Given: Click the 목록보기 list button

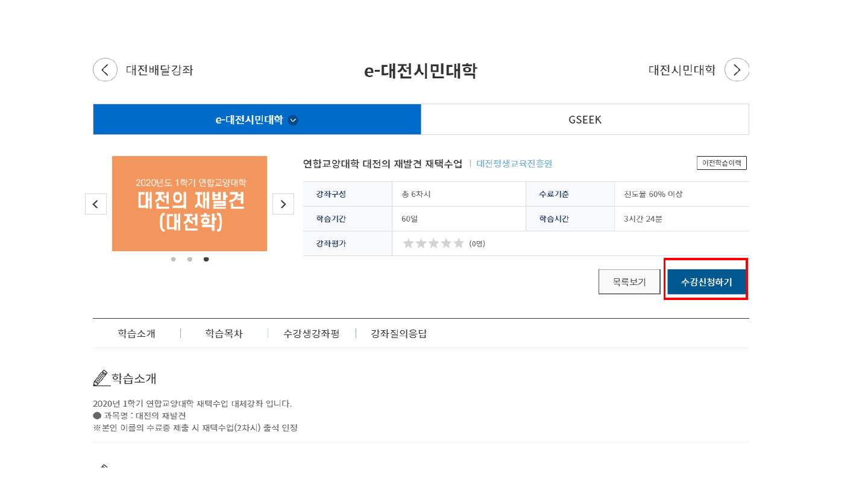Looking at the screenshot, I should (629, 282).
